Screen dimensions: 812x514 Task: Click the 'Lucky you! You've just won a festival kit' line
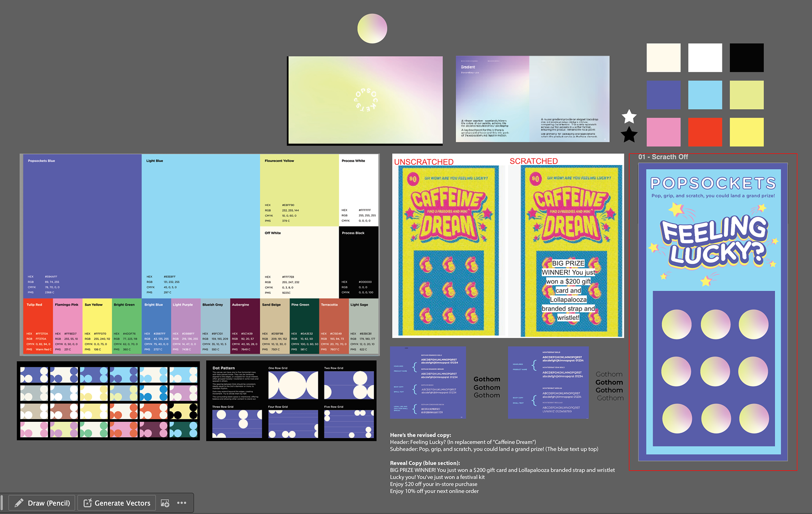tap(437, 477)
